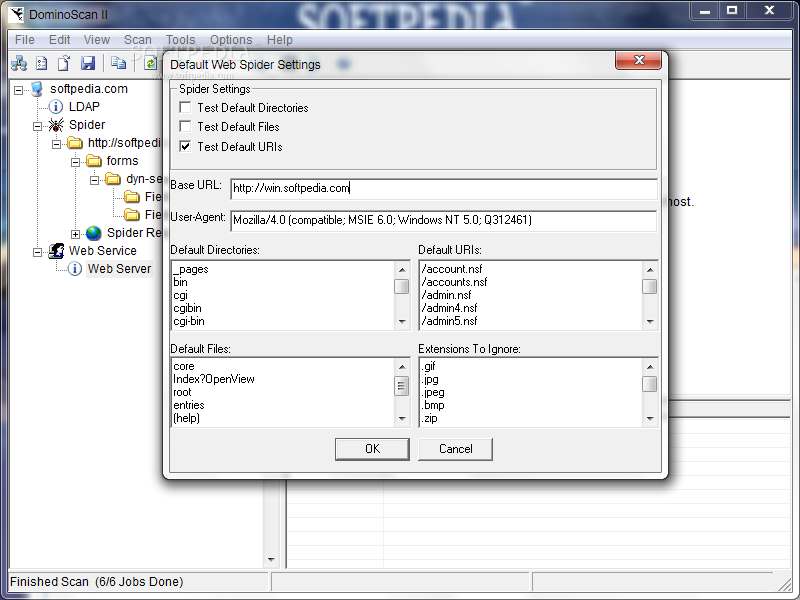Viewport: 800px width, 600px height.
Task: Select the http://softpedi folder icon
Action: coord(75,143)
